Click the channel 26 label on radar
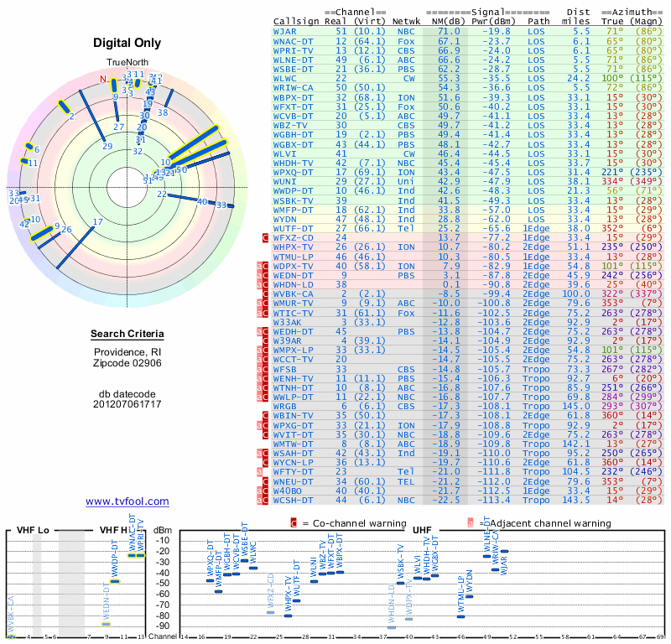Screen dimensions: 671x644 (66, 230)
